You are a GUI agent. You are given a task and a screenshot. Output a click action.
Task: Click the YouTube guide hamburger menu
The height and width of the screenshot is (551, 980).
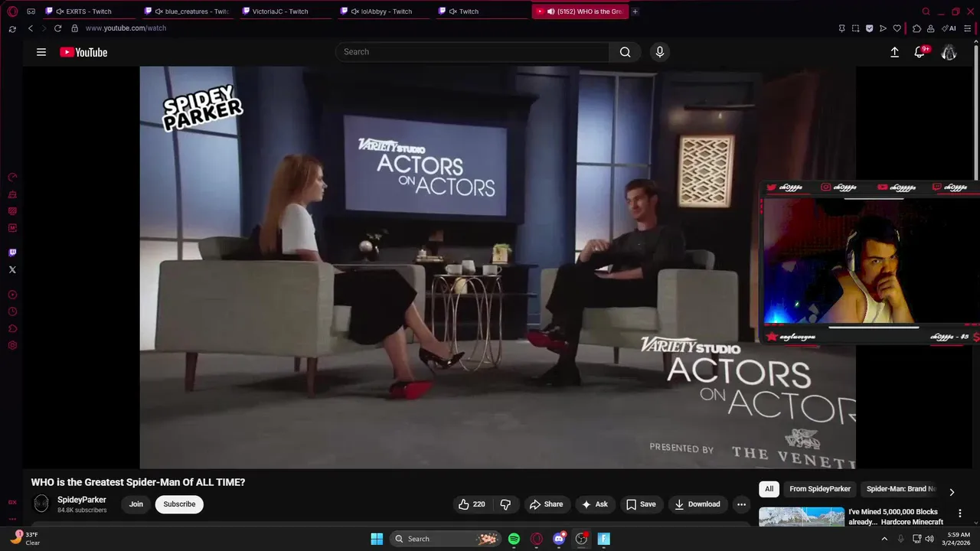pyautogui.click(x=41, y=52)
